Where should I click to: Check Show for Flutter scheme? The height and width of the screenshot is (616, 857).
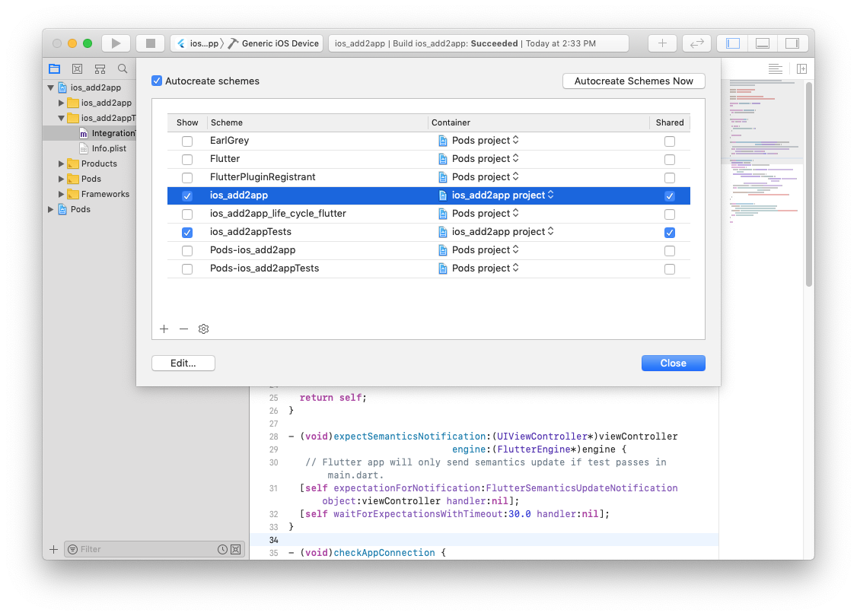187,160
